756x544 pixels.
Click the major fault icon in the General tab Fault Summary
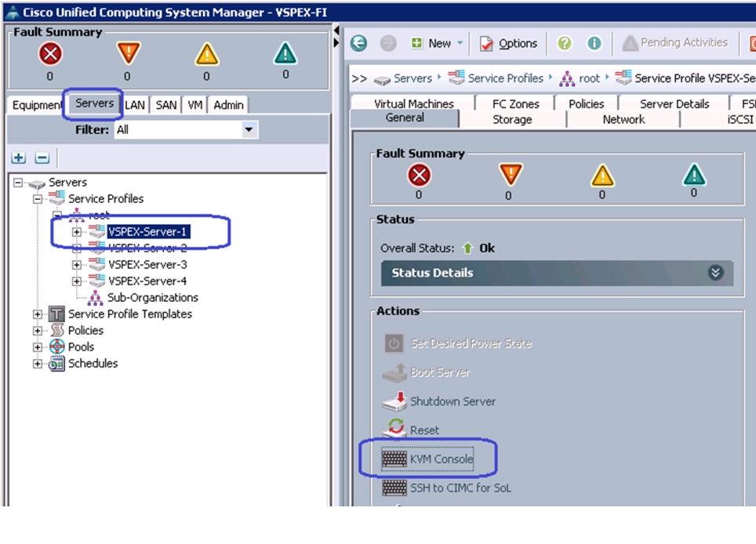click(511, 175)
